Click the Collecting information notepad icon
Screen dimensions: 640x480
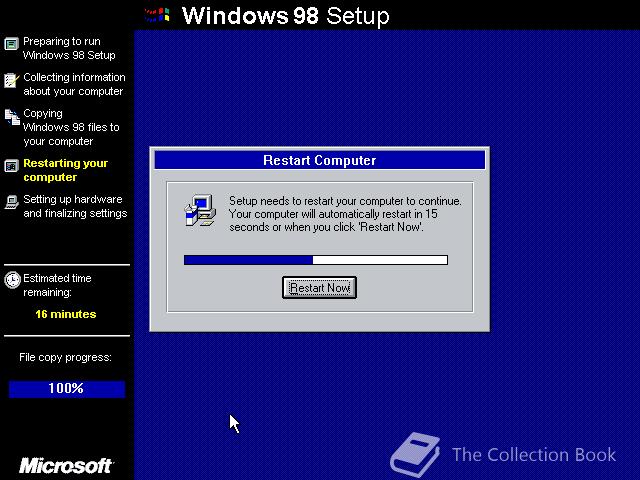(11, 80)
